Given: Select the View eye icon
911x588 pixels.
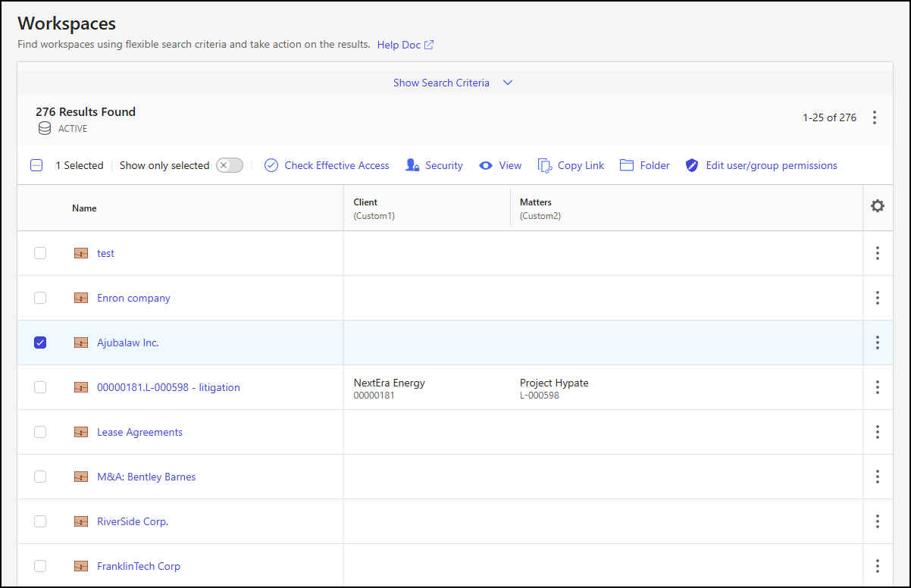Looking at the screenshot, I should point(485,165).
